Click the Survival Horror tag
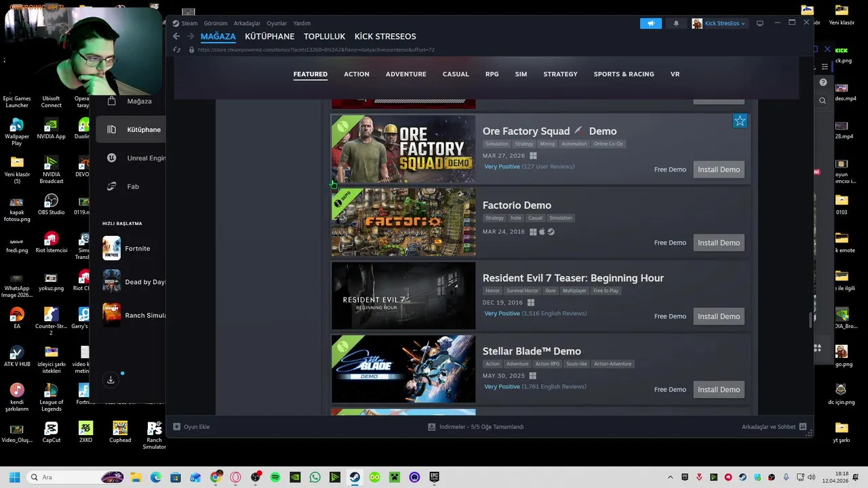The image size is (868, 488). coord(523,291)
